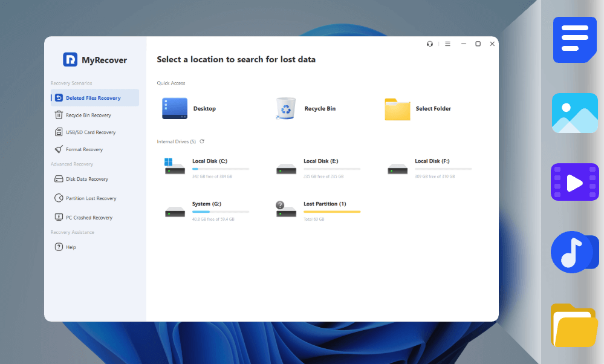Viewport: 604px width, 364px height.
Task: Maximize the MyRecover window
Action: (x=478, y=44)
